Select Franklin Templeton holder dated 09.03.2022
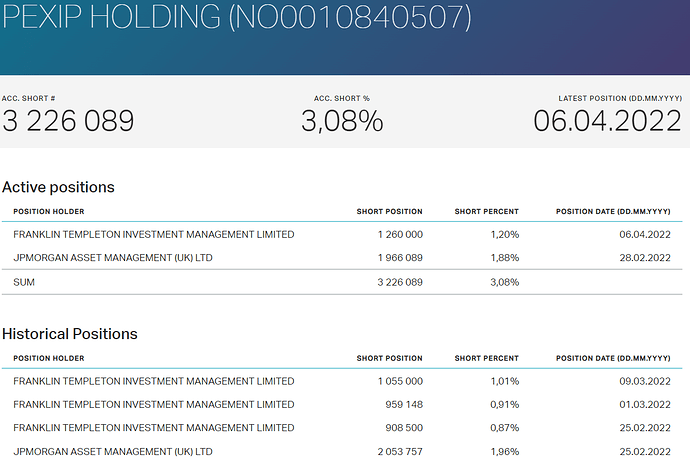Screen dimensions: 690x469 (x=154, y=381)
